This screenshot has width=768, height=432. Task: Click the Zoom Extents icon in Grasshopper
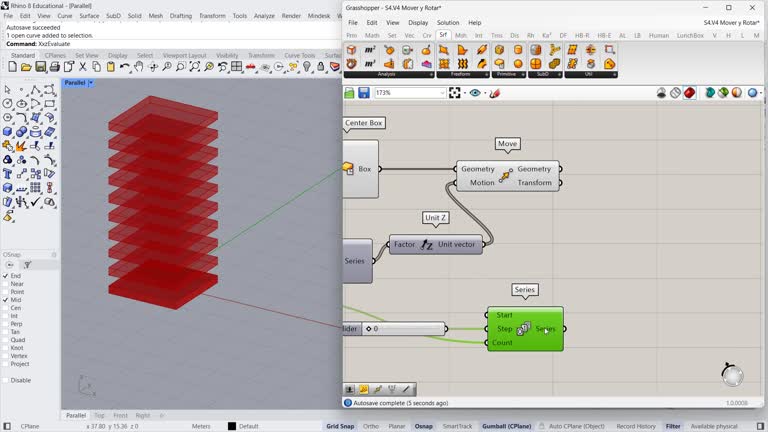pyautogui.click(x=455, y=93)
